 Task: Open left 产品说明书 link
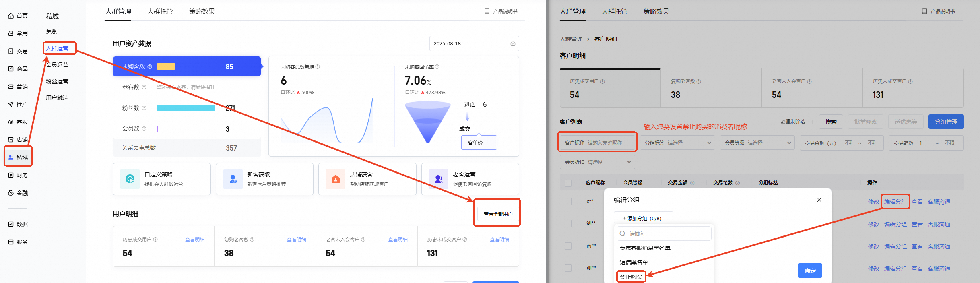pyautogui.click(x=501, y=11)
